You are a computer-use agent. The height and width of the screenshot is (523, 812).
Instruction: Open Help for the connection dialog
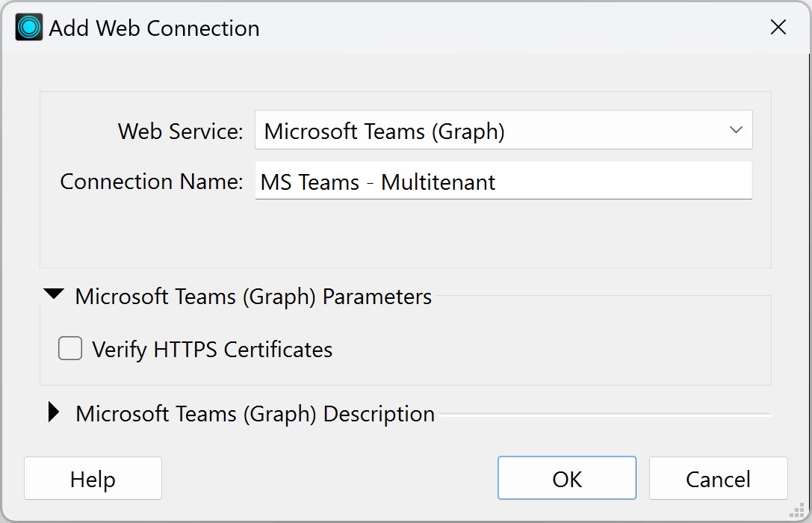click(93, 478)
